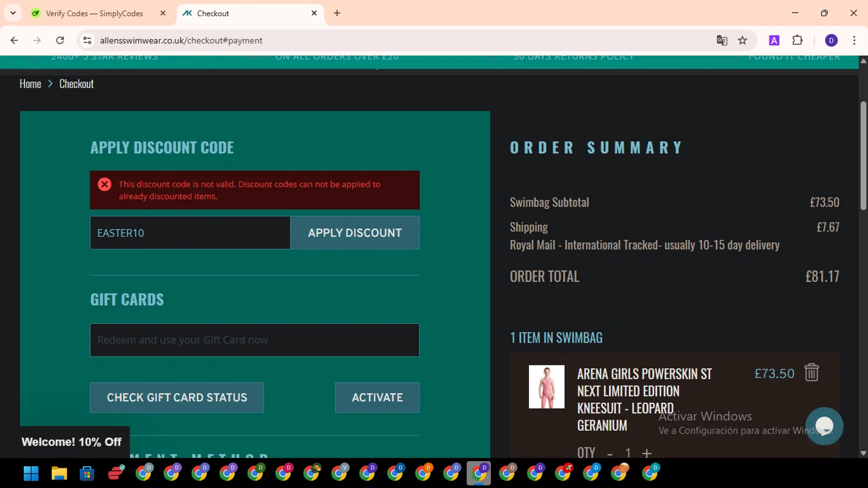Viewport: 868px width, 488px height.
Task: Click the red error X icon
Action: click(105, 184)
